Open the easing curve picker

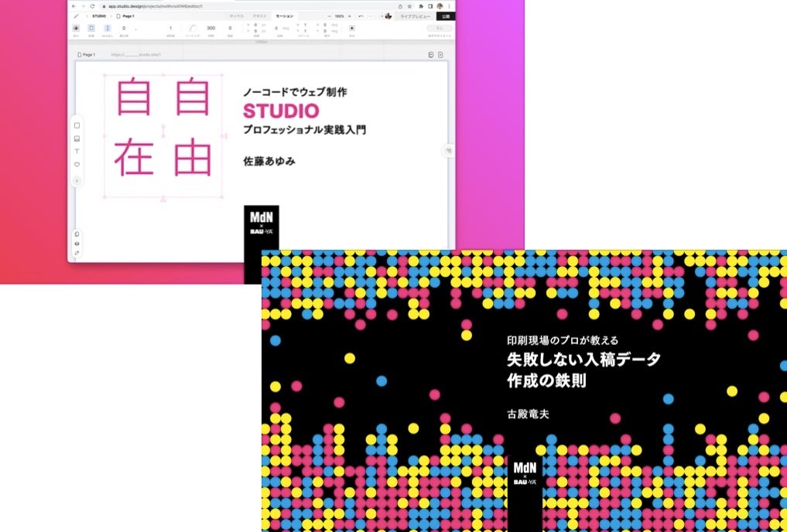[x=193, y=29]
